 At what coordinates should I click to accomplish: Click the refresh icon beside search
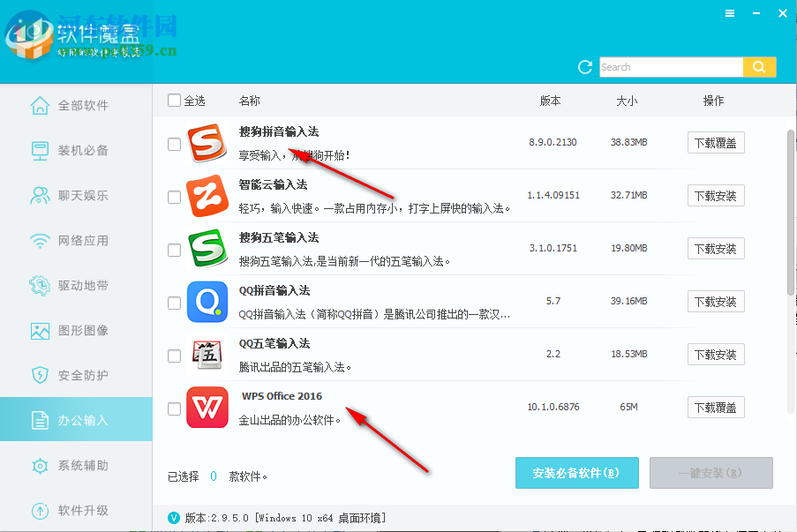(584, 66)
